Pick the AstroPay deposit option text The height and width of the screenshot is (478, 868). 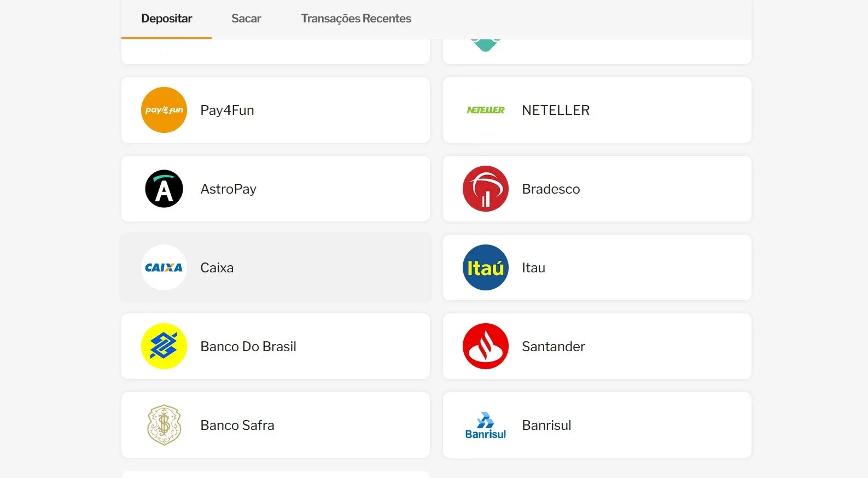[x=228, y=189]
